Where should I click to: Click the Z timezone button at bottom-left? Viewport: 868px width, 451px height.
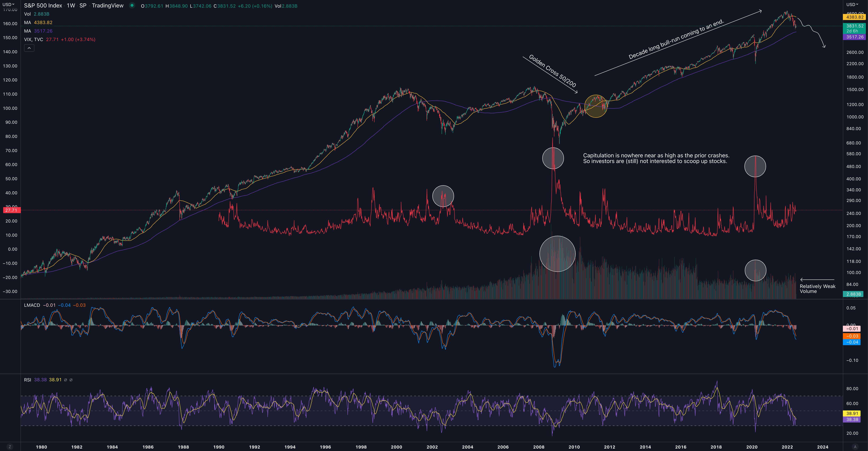(x=10, y=447)
